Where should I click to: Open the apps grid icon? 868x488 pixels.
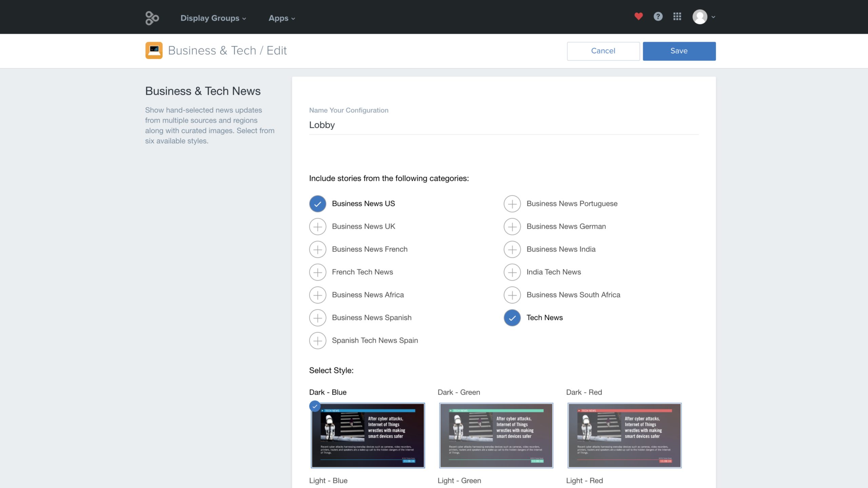pos(677,16)
